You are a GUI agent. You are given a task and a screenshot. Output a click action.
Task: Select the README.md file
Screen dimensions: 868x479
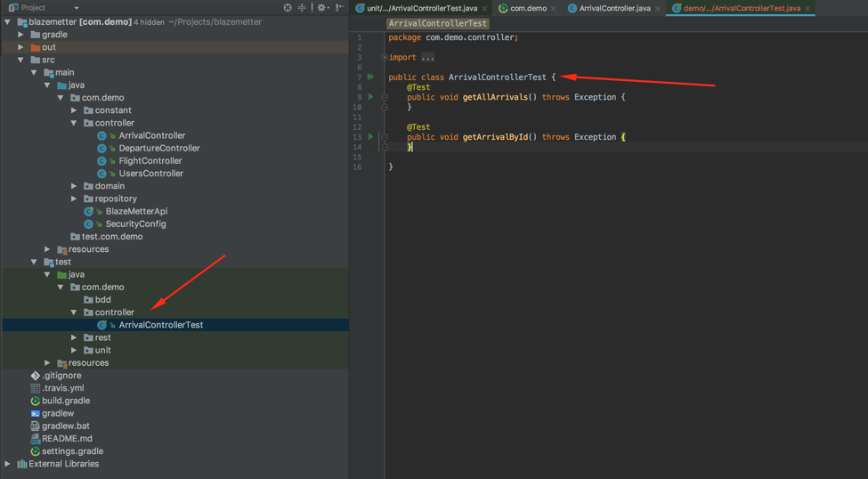(67, 439)
